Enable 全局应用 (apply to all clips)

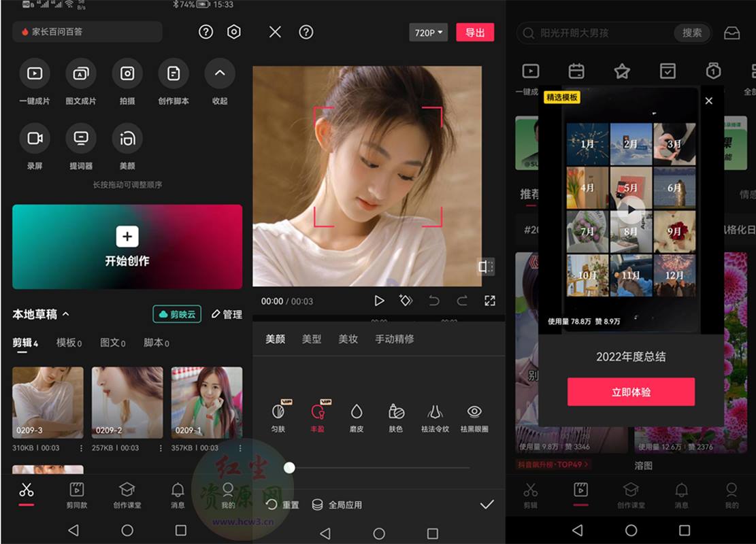coord(338,504)
